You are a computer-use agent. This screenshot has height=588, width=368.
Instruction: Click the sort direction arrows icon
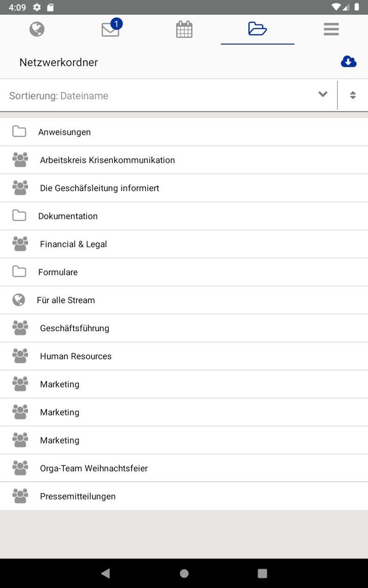click(353, 94)
